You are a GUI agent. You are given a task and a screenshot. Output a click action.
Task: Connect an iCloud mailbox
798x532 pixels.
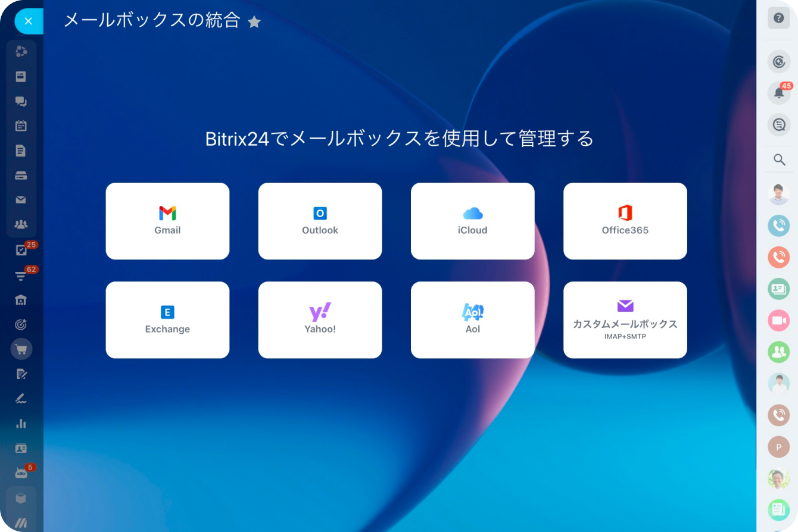point(472,221)
